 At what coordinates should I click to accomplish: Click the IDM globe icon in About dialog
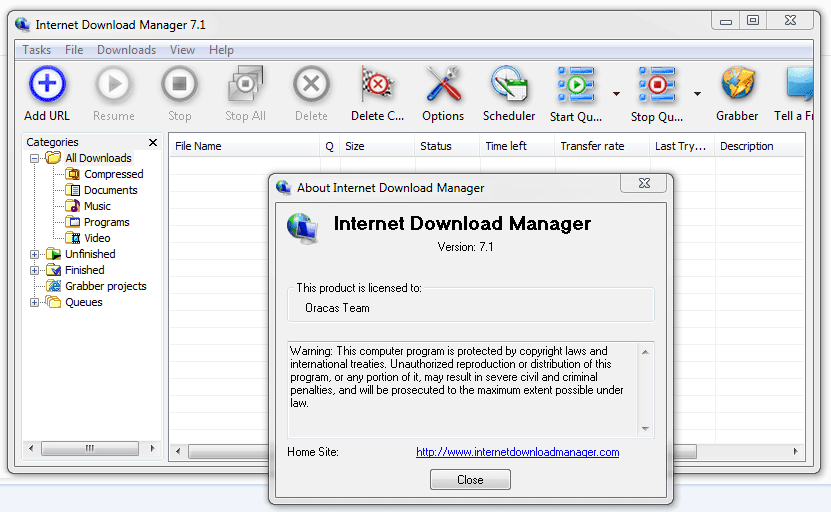pos(303,228)
